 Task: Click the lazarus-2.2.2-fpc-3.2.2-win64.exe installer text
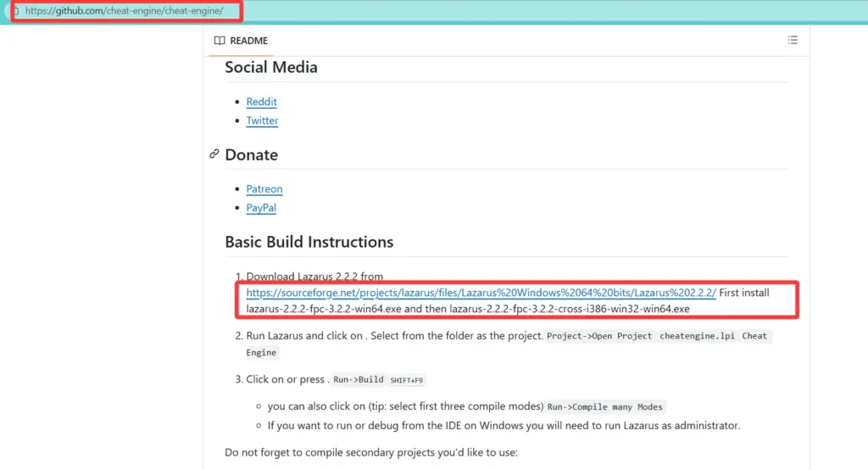tap(324, 309)
